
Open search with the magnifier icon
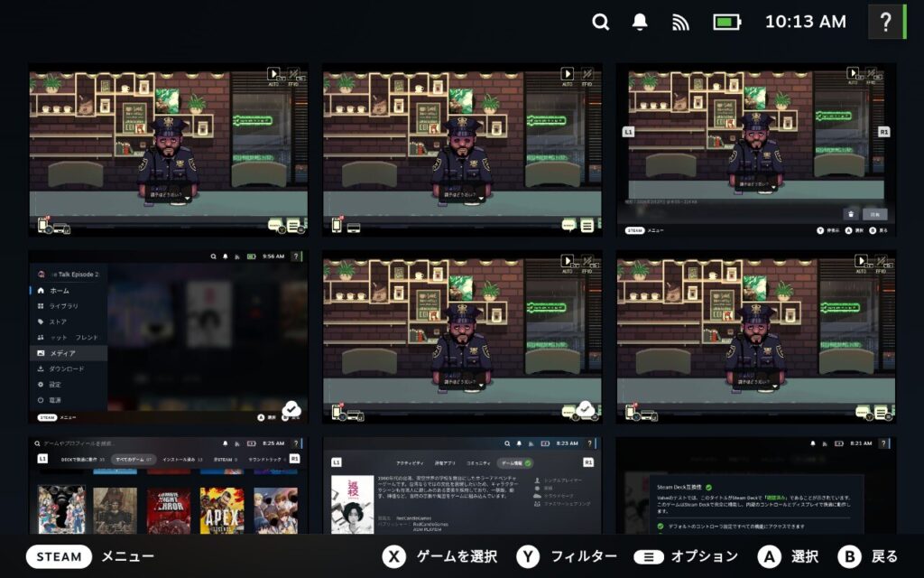tap(601, 22)
